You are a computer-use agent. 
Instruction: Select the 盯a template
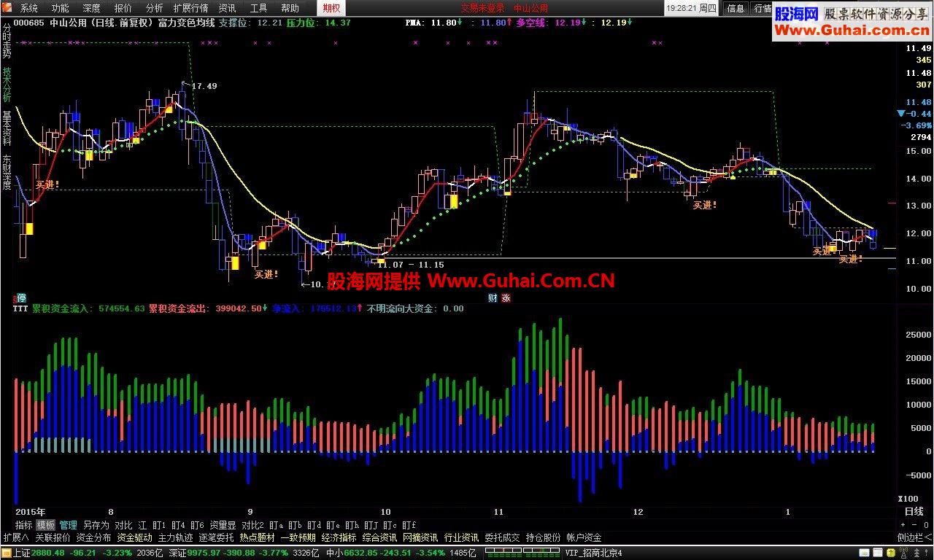point(276,525)
